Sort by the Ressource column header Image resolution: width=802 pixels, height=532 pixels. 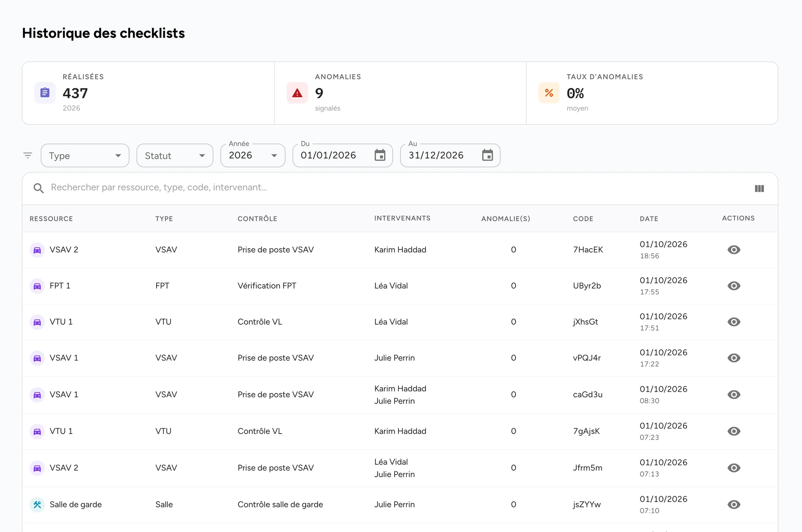[51, 219]
